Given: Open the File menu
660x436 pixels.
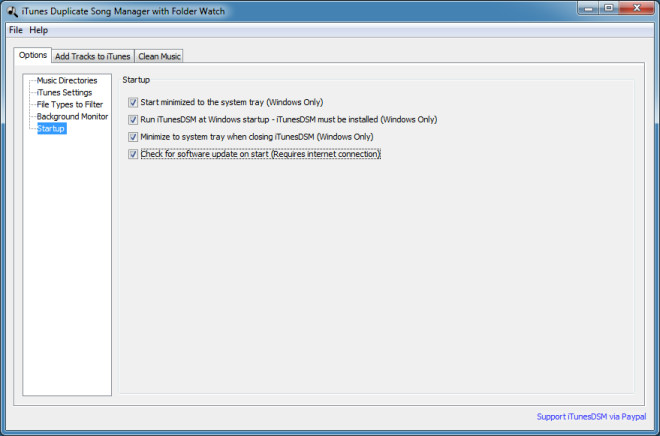Looking at the screenshot, I should tap(16, 30).
